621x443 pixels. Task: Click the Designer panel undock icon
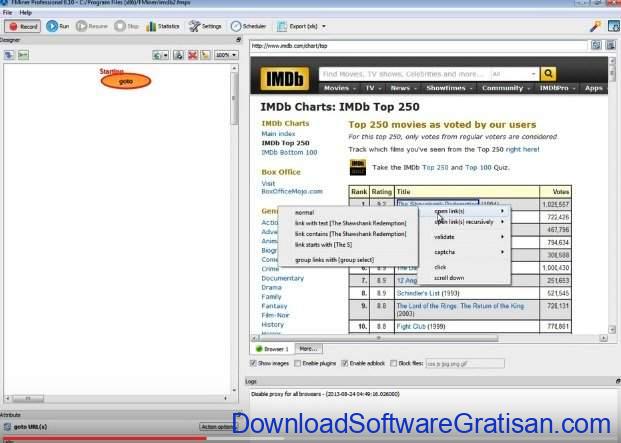click(238, 40)
